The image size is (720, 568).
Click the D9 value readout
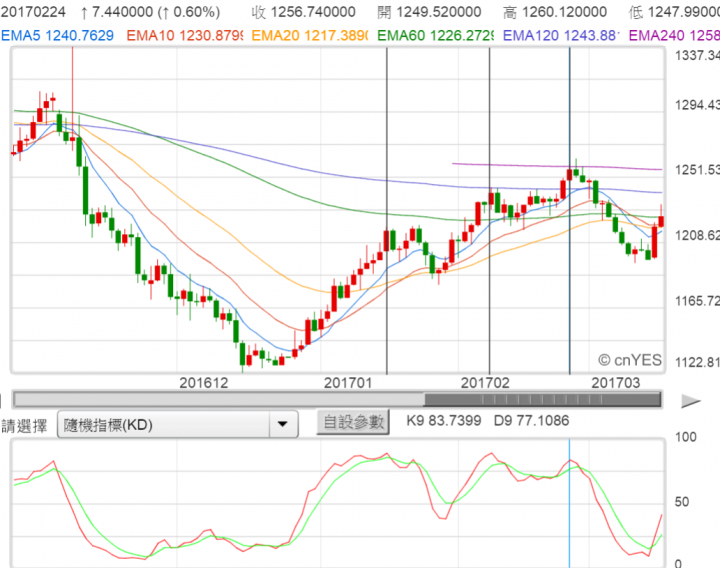pyautogui.click(x=531, y=421)
